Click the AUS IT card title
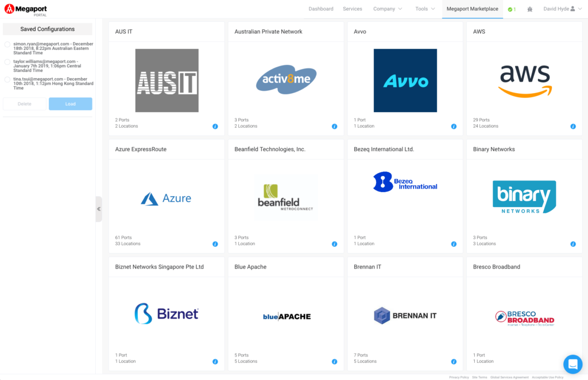 coord(124,32)
